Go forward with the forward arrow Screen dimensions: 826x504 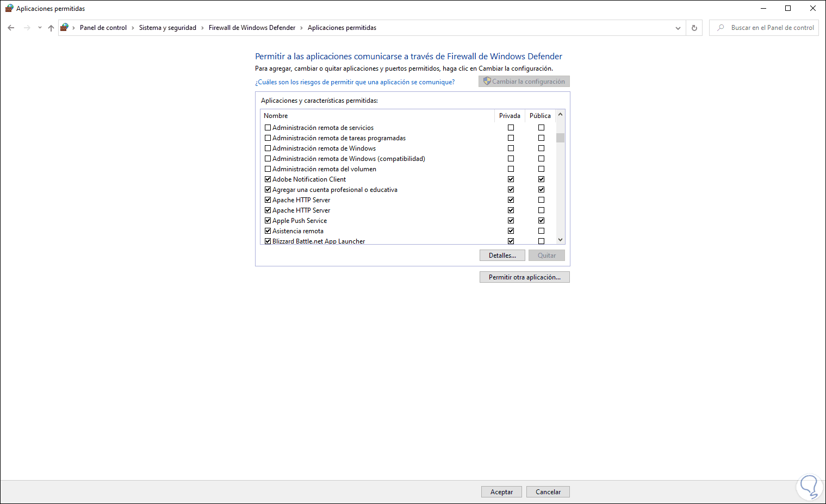[27, 28]
